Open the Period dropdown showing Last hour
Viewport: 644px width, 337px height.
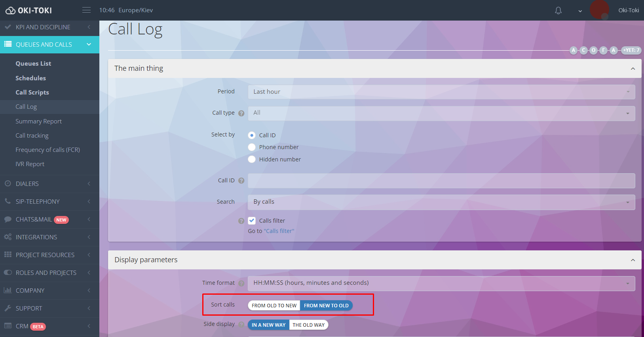click(441, 92)
